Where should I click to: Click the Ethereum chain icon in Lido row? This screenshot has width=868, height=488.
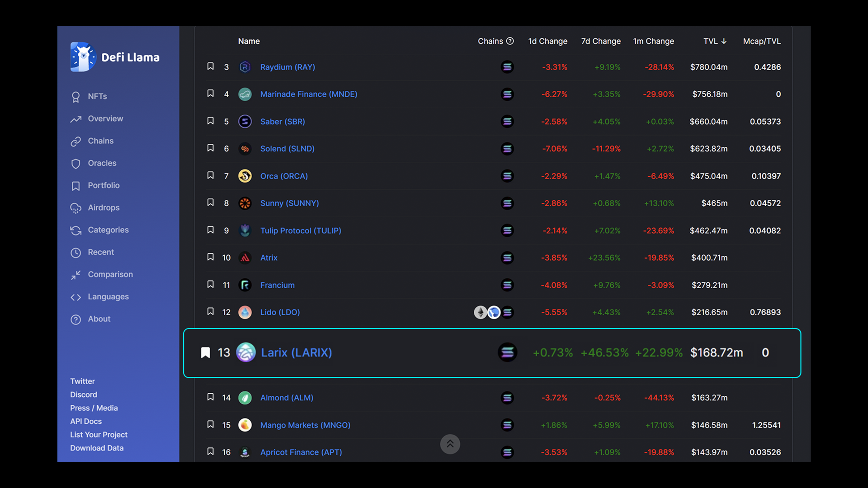tap(480, 312)
